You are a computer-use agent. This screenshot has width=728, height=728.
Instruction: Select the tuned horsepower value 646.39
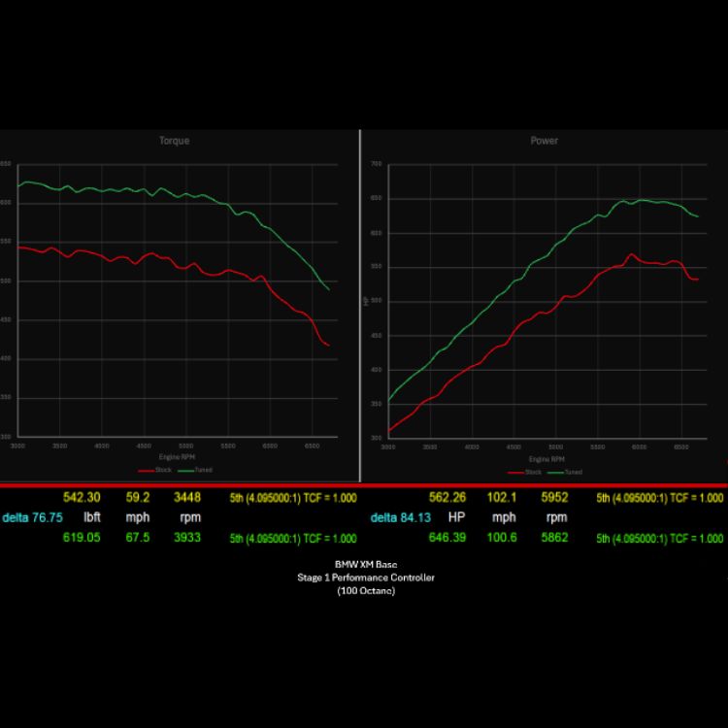pyautogui.click(x=448, y=538)
